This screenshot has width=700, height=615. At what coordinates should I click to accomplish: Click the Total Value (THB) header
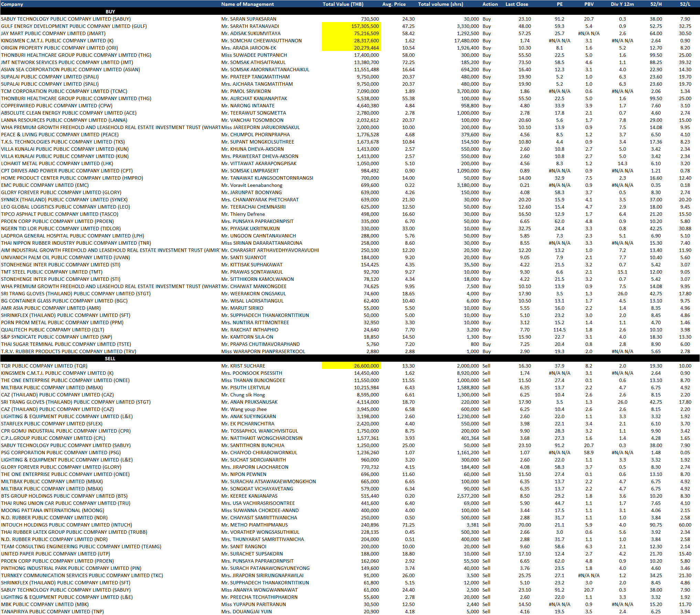[x=343, y=4]
